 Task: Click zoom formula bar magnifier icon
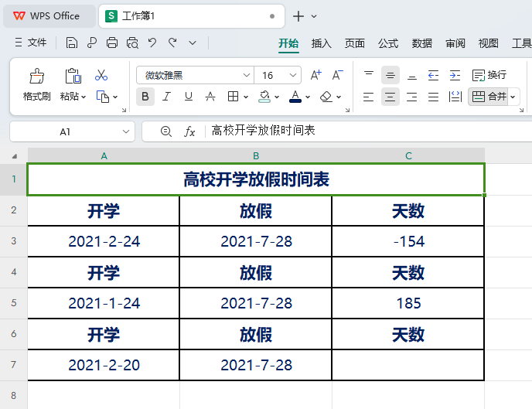(166, 131)
